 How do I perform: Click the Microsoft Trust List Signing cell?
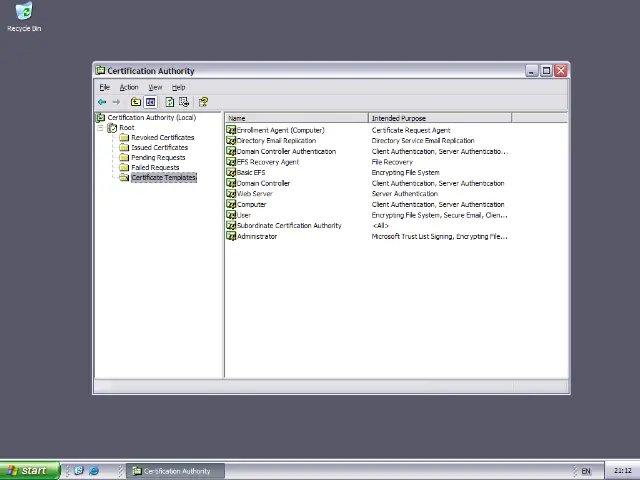[x=440, y=236]
